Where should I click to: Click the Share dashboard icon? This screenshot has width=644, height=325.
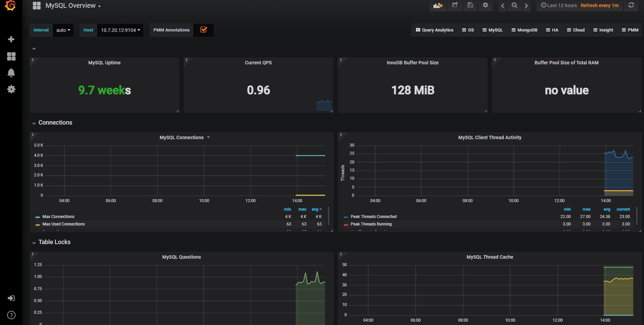tap(455, 5)
